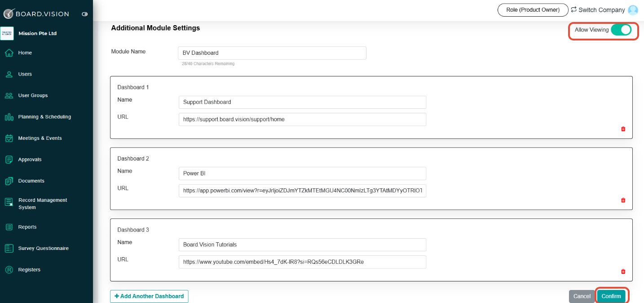Click the Mission Pte Ltd company logo
Image resolution: width=644 pixels, height=303 pixels.
coord(7,33)
